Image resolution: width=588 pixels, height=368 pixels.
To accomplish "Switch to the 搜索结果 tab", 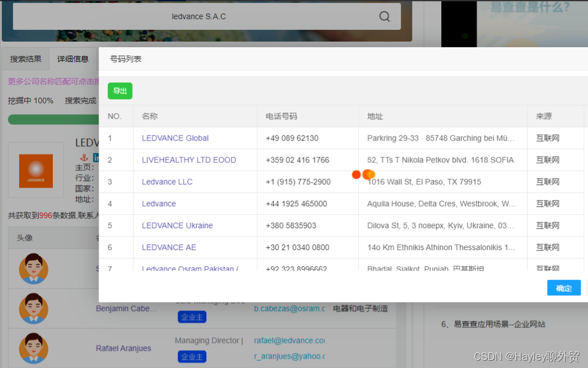I will (x=25, y=59).
